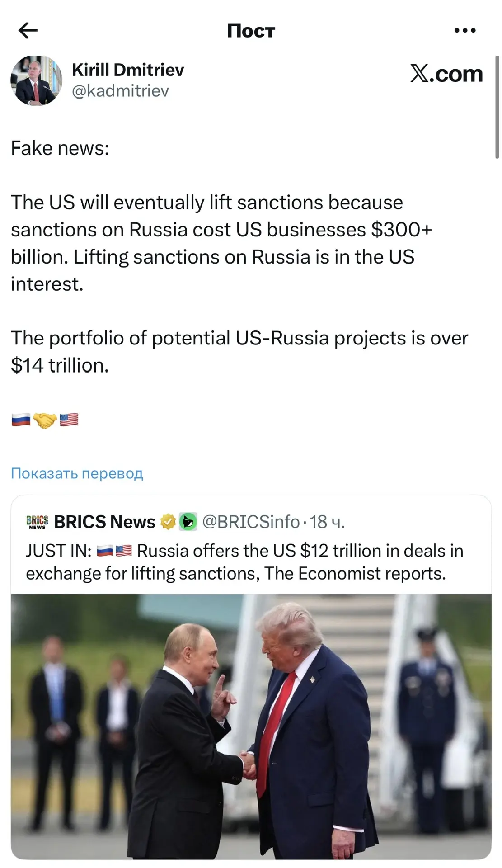Tap the Пост header title

[x=251, y=31]
